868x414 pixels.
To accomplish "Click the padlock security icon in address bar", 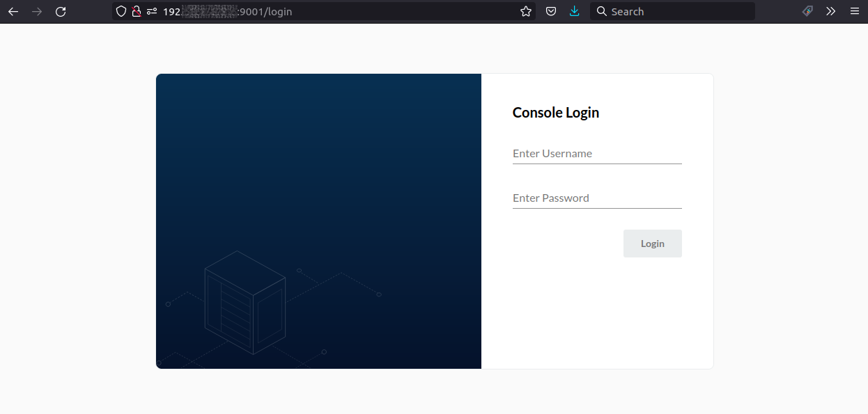I will [x=137, y=11].
